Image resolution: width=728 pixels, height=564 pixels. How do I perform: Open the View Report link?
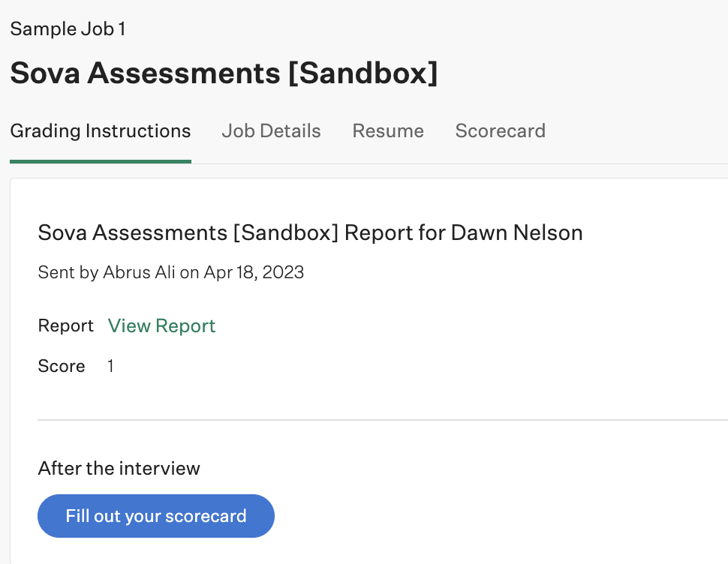pyautogui.click(x=161, y=326)
